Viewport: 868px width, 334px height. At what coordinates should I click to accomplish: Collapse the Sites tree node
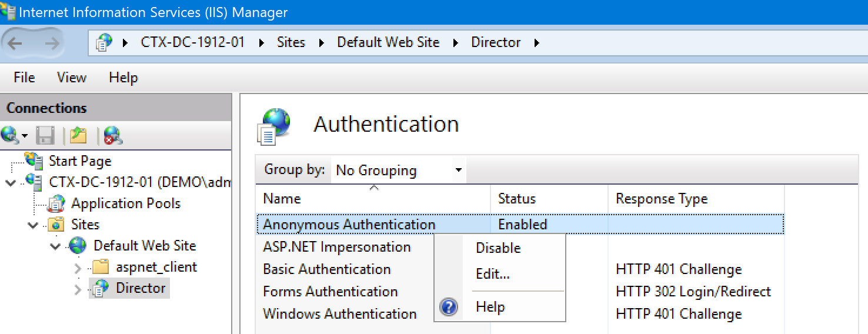pos(34,225)
